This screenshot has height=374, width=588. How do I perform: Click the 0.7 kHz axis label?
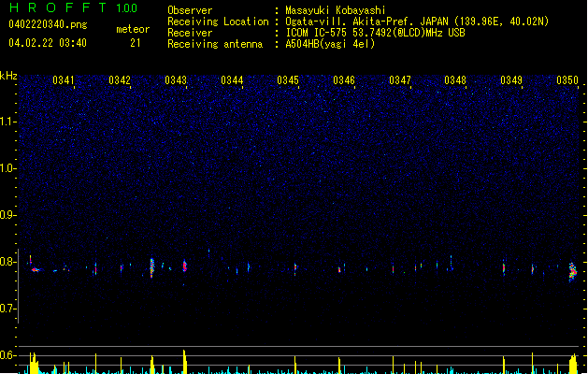coord(8,309)
